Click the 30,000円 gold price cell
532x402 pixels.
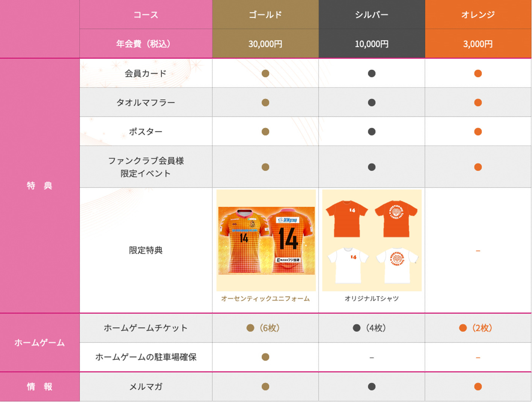pos(265,44)
